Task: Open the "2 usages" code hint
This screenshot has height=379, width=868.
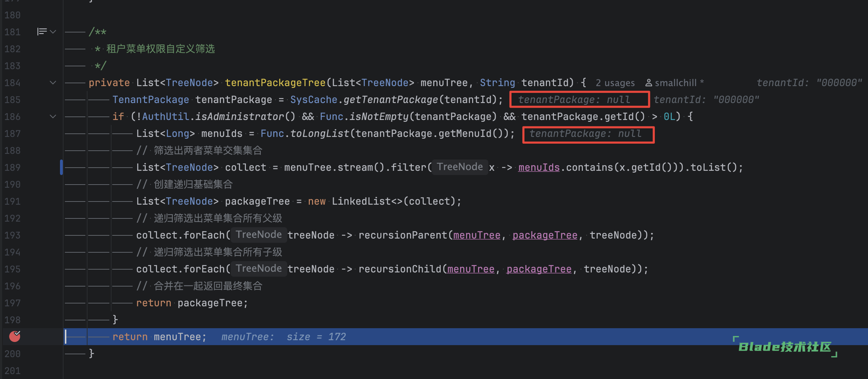Action: click(x=615, y=83)
